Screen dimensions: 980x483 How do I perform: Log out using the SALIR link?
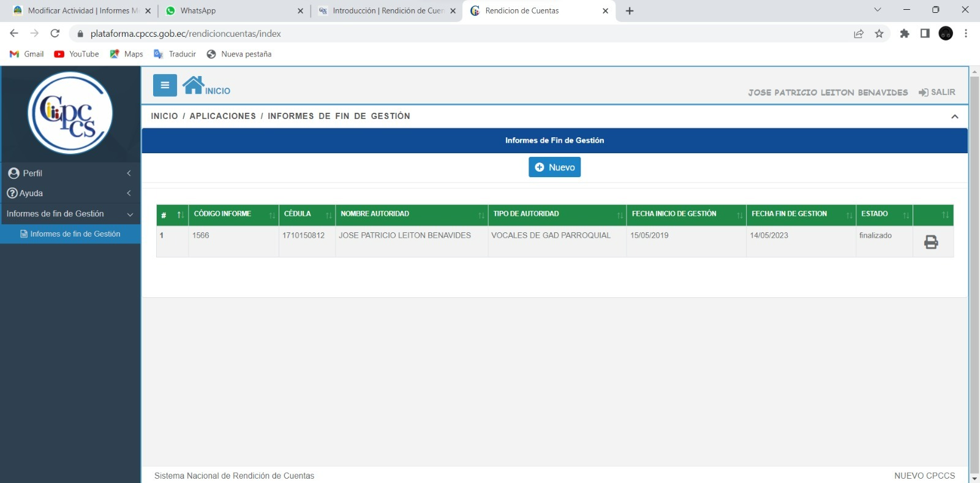(937, 92)
